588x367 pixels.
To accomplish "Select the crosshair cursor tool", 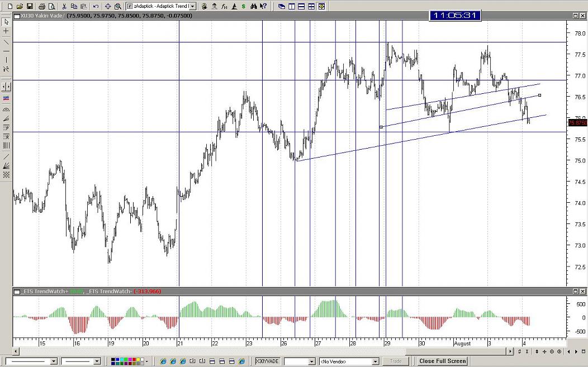I will pyautogui.click(x=6, y=31).
